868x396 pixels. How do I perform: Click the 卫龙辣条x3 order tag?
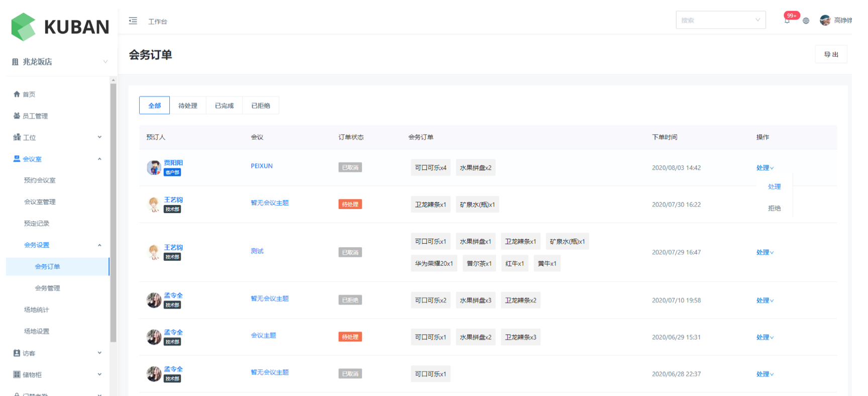click(521, 337)
